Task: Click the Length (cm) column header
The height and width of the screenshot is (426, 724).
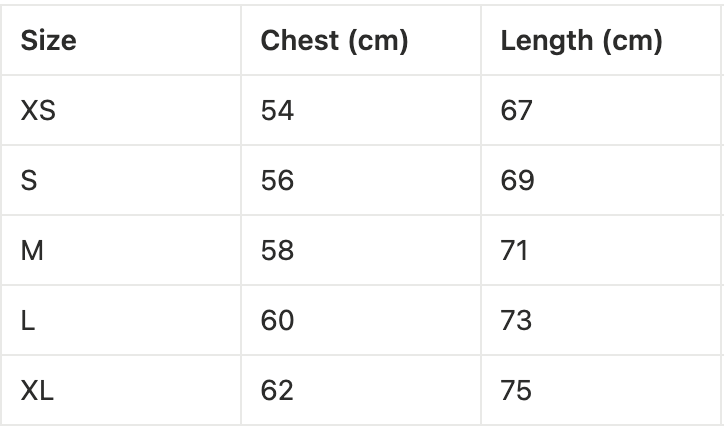Action: [581, 41]
